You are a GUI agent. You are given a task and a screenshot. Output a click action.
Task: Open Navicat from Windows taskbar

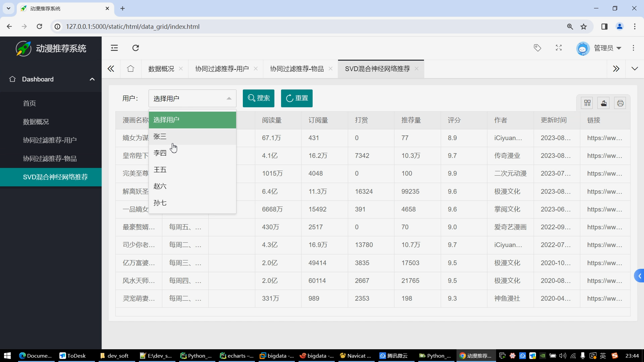point(356,356)
